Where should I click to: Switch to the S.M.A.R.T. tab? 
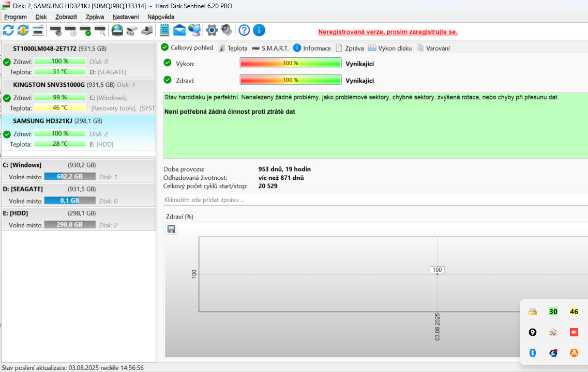pos(270,48)
